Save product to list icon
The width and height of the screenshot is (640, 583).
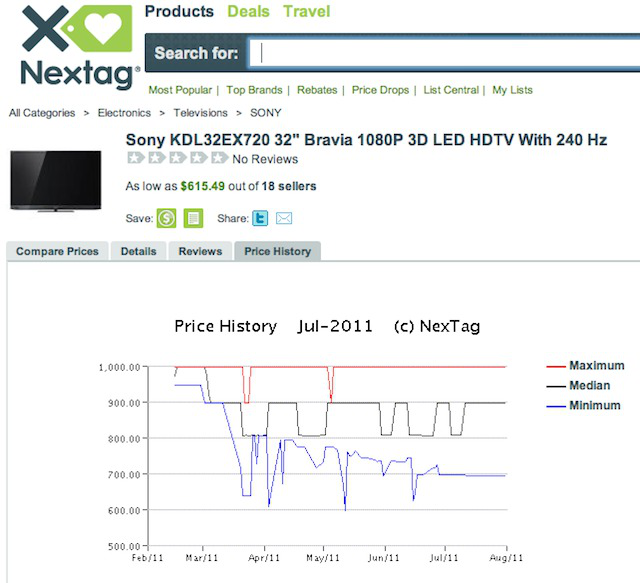[x=193, y=218]
